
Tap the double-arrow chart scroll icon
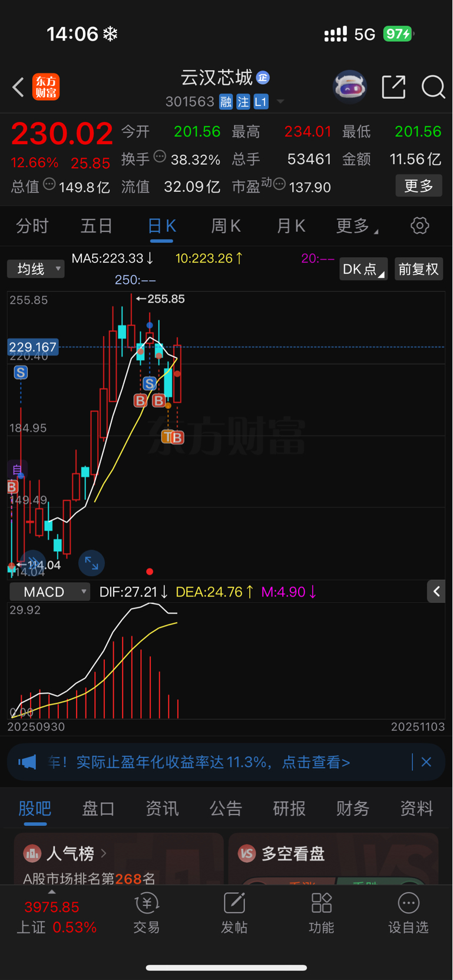33,562
